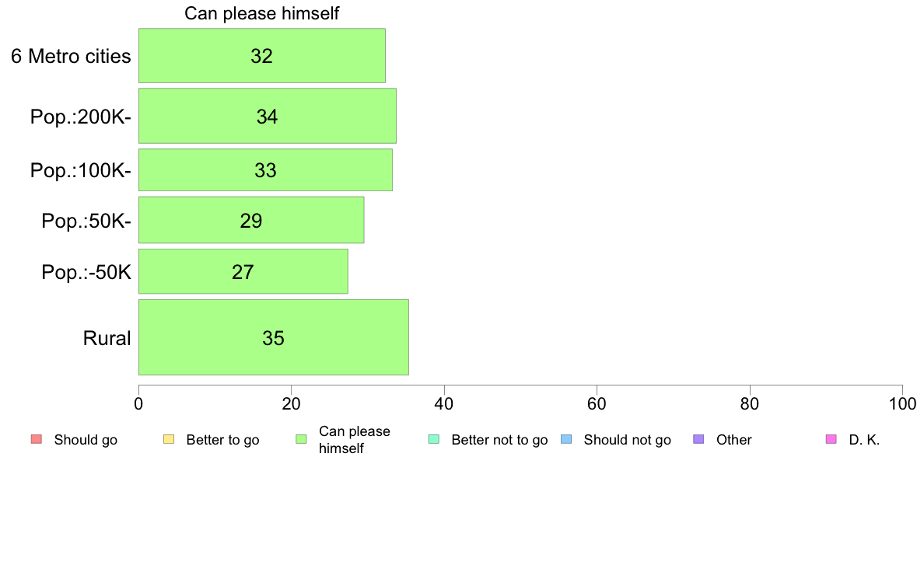Click the Rural axis category label
Viewport: 924px width, 572px height.
tap(107, 338)
